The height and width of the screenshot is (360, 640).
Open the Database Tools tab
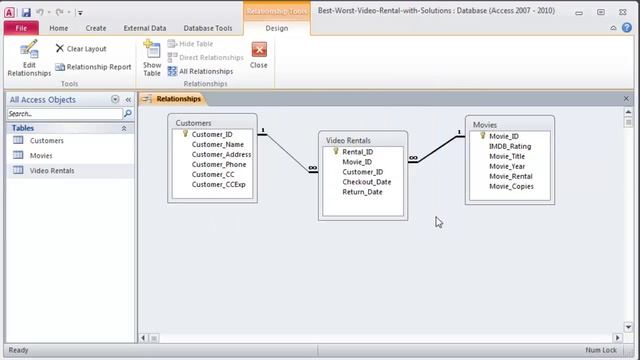(208, 28)
